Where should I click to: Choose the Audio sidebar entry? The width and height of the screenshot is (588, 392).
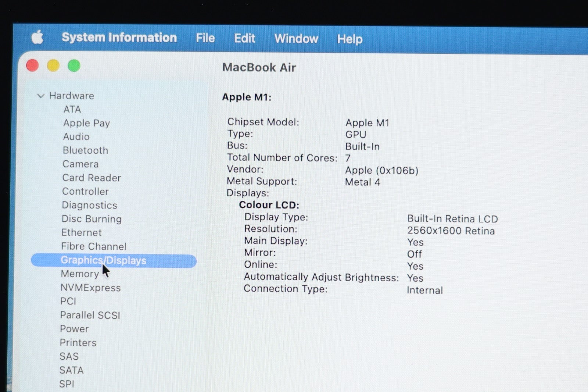(x=76, y=137)
